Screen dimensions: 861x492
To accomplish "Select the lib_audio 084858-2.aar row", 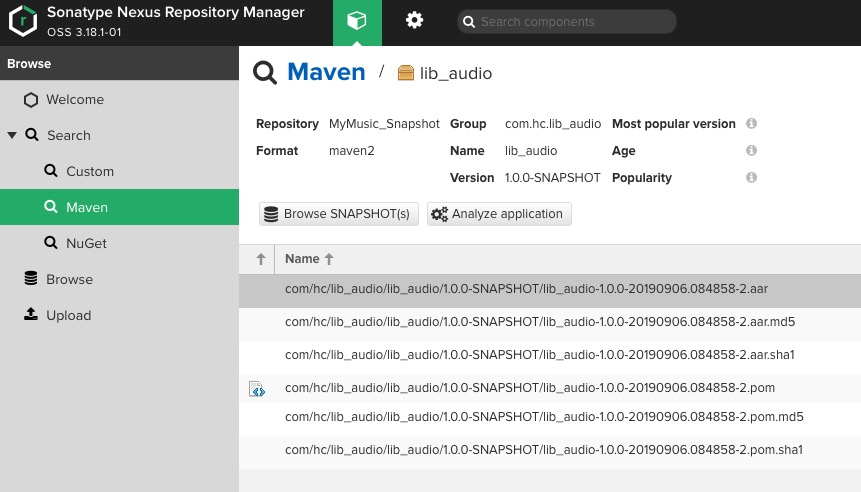I will (550, 289).
